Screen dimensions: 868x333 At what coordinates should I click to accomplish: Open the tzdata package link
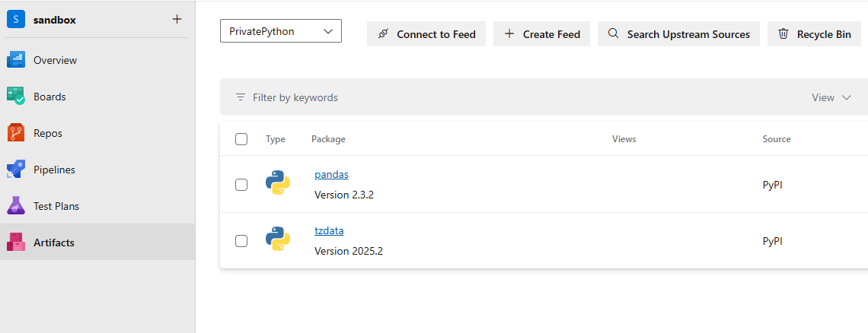pos(329,230)
